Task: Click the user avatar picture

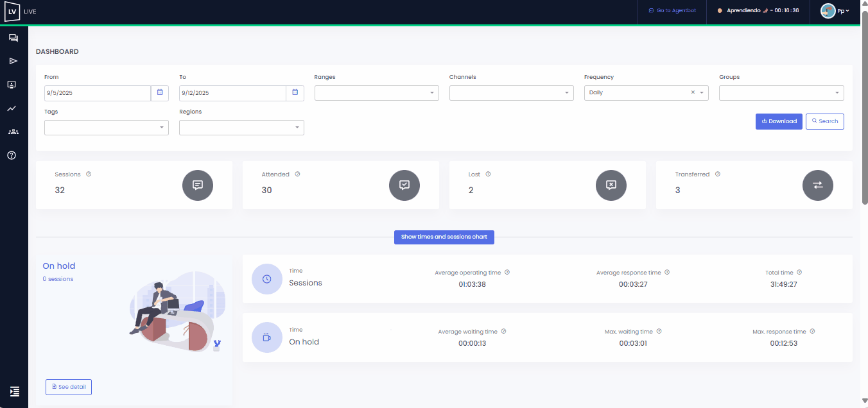Action: point(828,11)
